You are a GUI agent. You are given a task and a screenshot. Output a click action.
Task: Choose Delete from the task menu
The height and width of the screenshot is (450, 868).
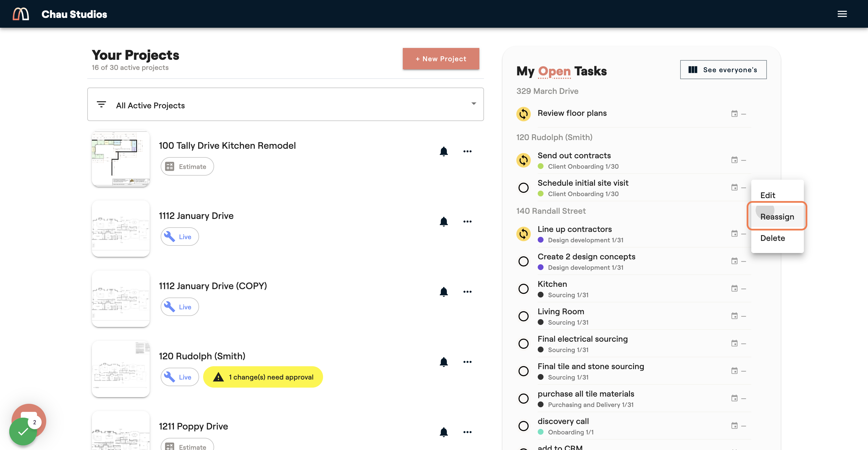point(773,238)
